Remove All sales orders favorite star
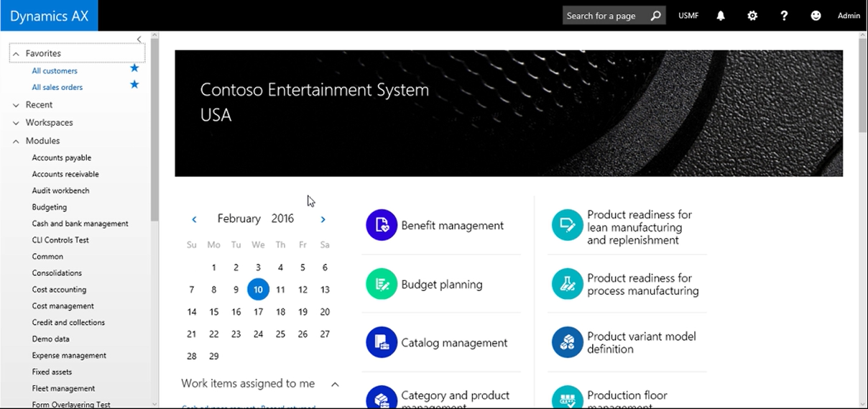The height and width of the screenshot is (409, 868). 134,85
